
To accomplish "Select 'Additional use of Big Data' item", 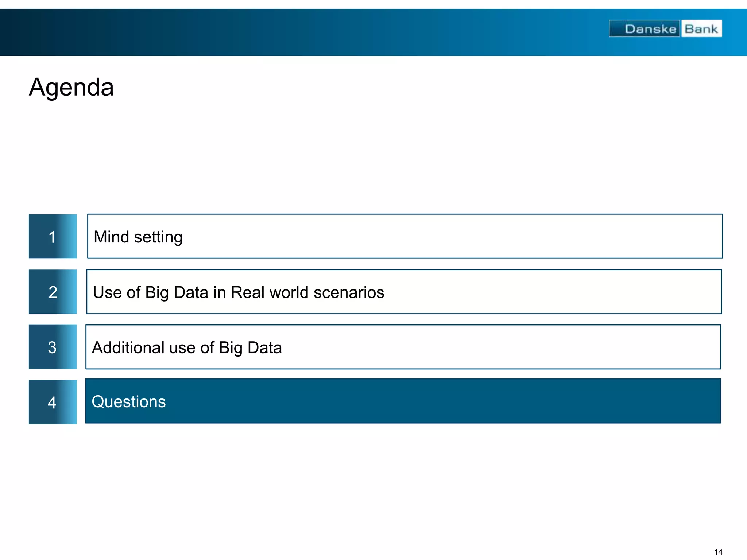I will point(403,347).
